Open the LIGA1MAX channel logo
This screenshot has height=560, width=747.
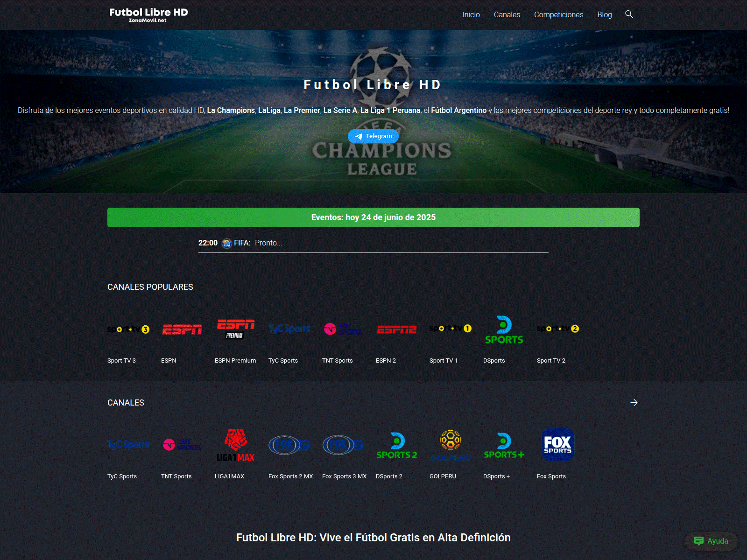[x=236, y=445]
